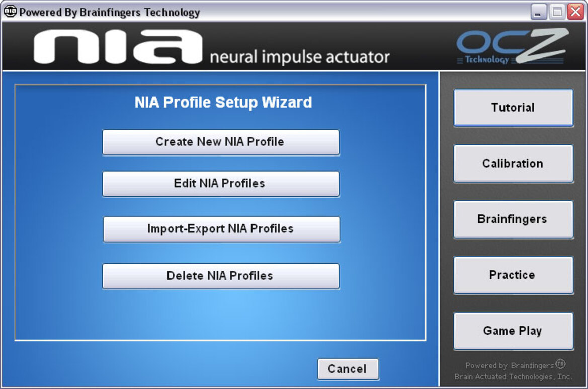588x389 pixels.
Task: Click the "NIA Profile Setup Wizard" heading
Action: pyautogui.click(x=223, y=102)
